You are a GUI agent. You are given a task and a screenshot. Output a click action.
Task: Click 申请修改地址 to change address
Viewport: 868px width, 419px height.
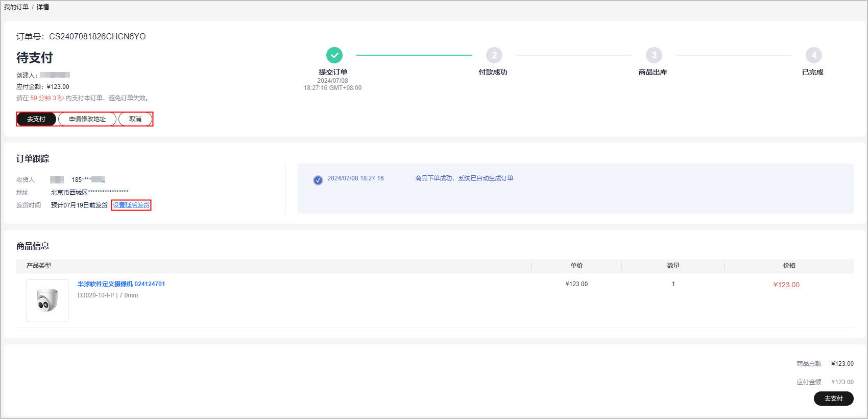(x=87, y=119)
